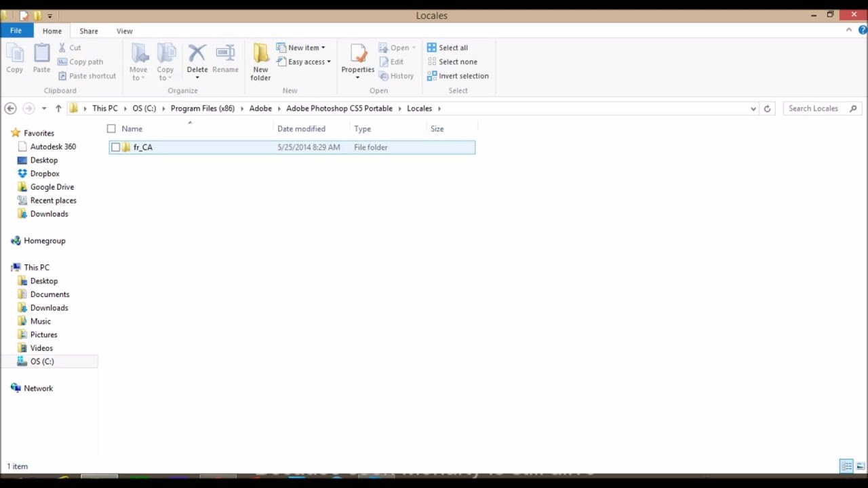Tick the fr_CA folder checkbox
Screen dimensions: 868x488
pyautogui.click(x=115, y=147)
